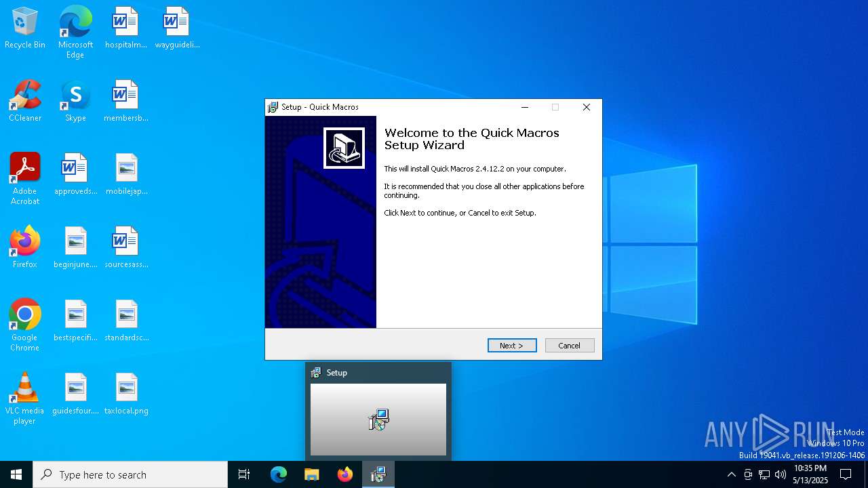Image resolution: width=868 pixels, height=488 pixels.
Task: Select Microsoft Edge desktop shortcut
Action: click(x=75, y=32)
